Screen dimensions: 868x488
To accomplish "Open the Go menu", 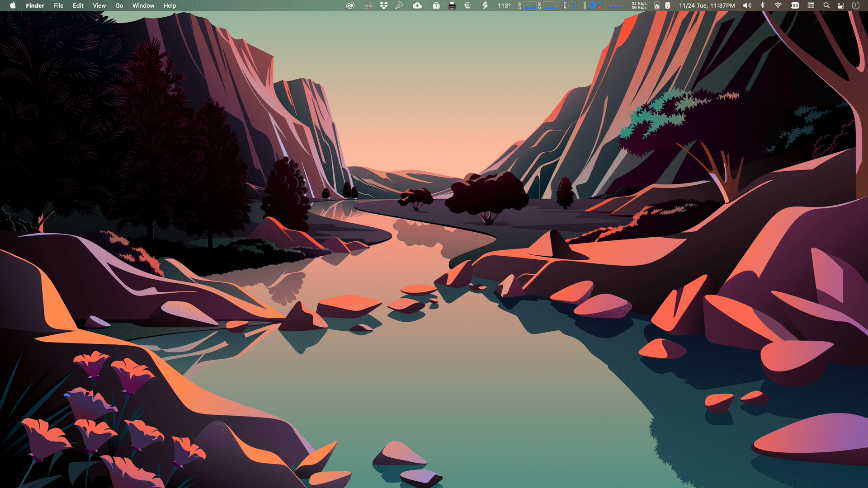I will (x=119, y=5).
